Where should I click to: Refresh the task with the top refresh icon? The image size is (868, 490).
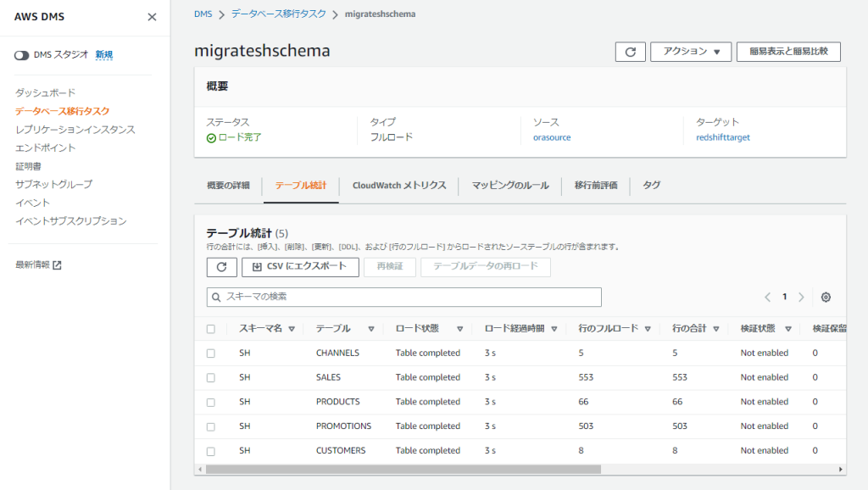click(x=630, y=52)
